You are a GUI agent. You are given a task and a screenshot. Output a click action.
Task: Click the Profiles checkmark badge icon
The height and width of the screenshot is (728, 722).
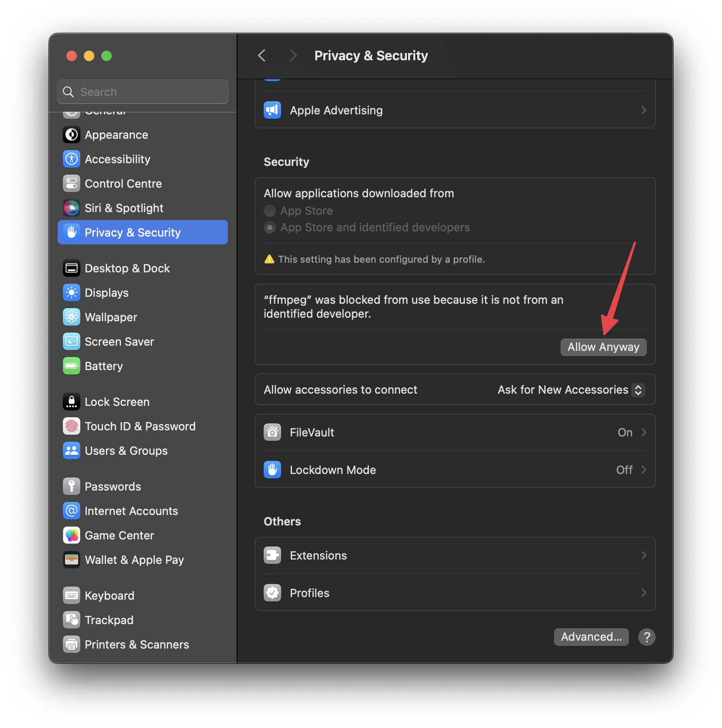click(272, 593)
